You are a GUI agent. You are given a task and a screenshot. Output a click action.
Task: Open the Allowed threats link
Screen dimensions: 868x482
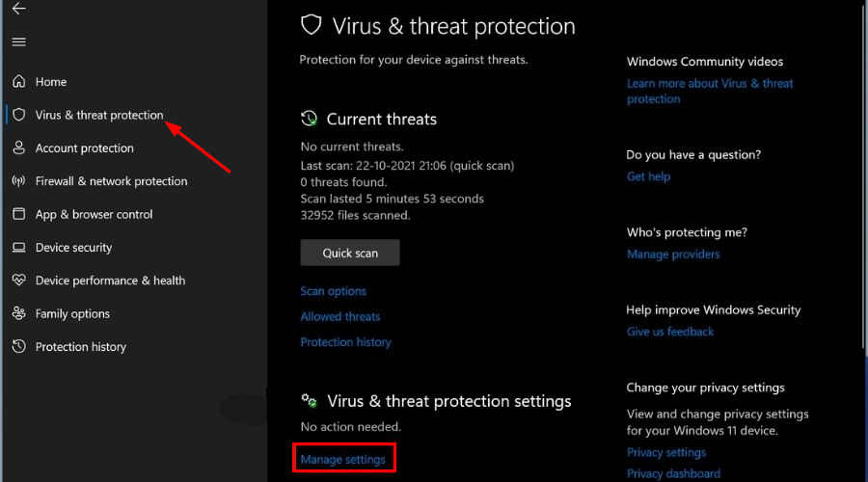(339, 316)
